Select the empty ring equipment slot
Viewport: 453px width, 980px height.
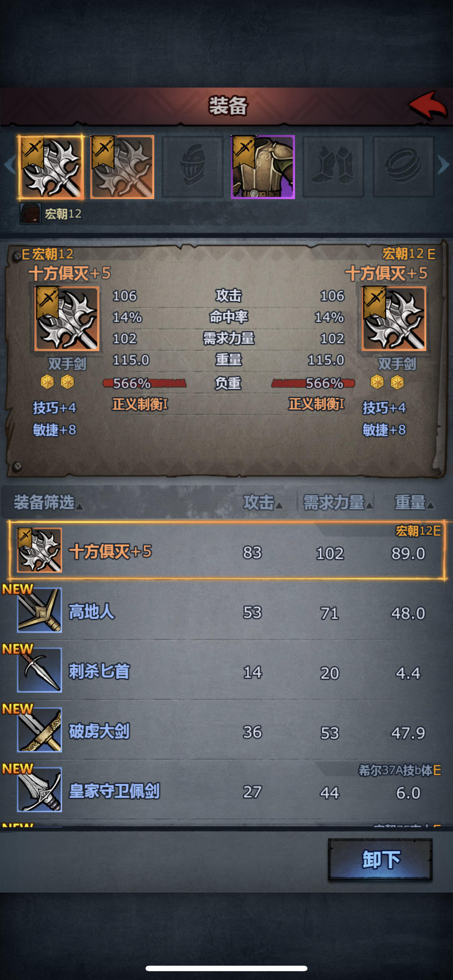coord(404,167)
